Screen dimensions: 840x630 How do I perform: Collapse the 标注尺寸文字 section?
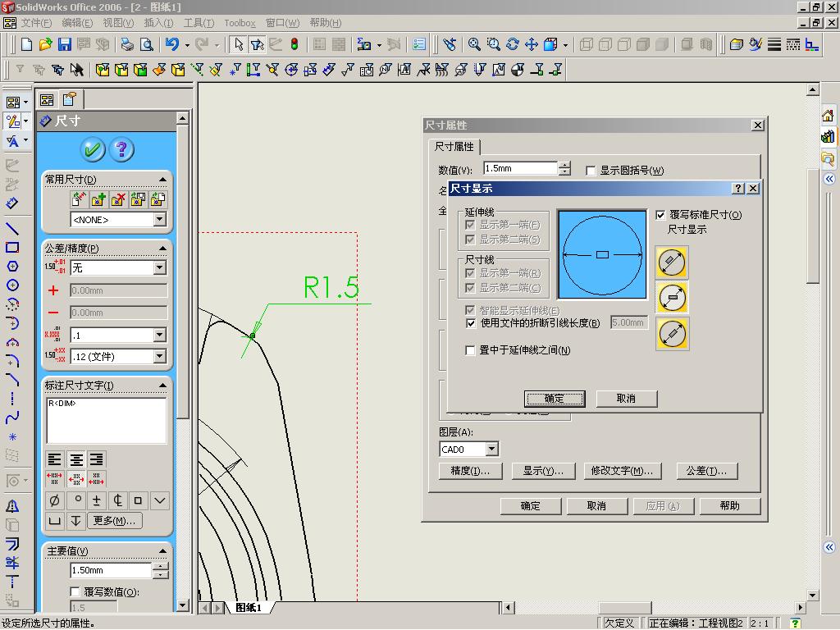click(x=163, y=386)
